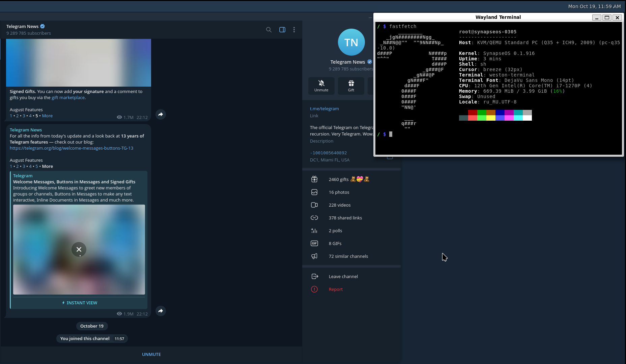Cancel the blurred image download

pyautogui.click(x=79, y=249)
